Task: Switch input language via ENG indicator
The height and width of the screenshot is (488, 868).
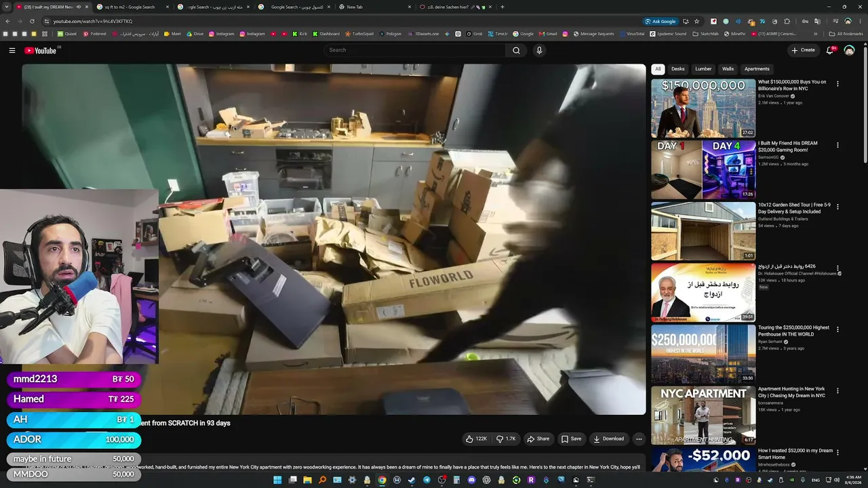Action: tap(816, 480)
